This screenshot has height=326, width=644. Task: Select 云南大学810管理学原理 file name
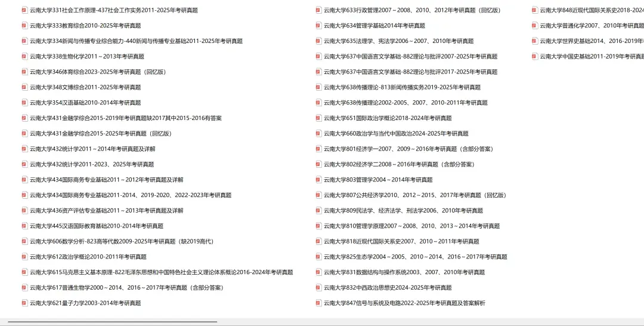pos(411,226)
